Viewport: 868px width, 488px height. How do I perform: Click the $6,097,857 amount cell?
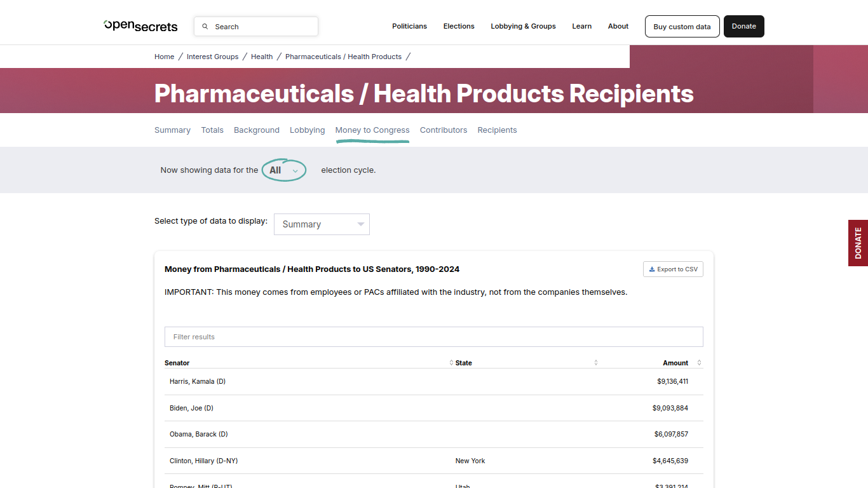671,434
